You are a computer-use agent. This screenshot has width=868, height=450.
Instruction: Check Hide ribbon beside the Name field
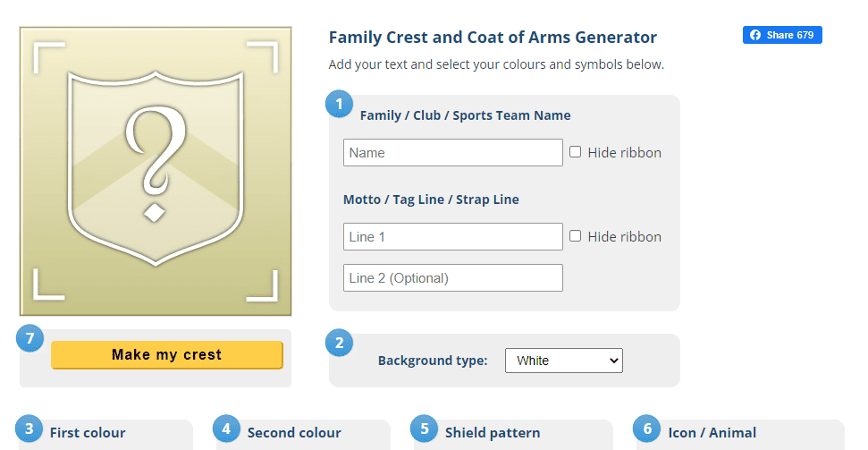coord(576,152)
